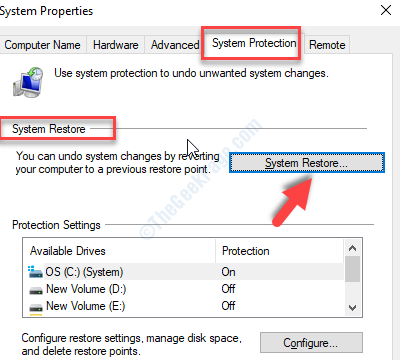Open the Remote tab
This screenshot has width=400, height=360.
[327, 45]
